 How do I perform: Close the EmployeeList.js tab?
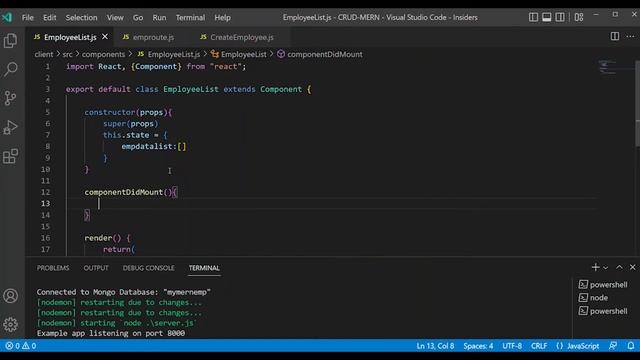(x=105, y=37)
